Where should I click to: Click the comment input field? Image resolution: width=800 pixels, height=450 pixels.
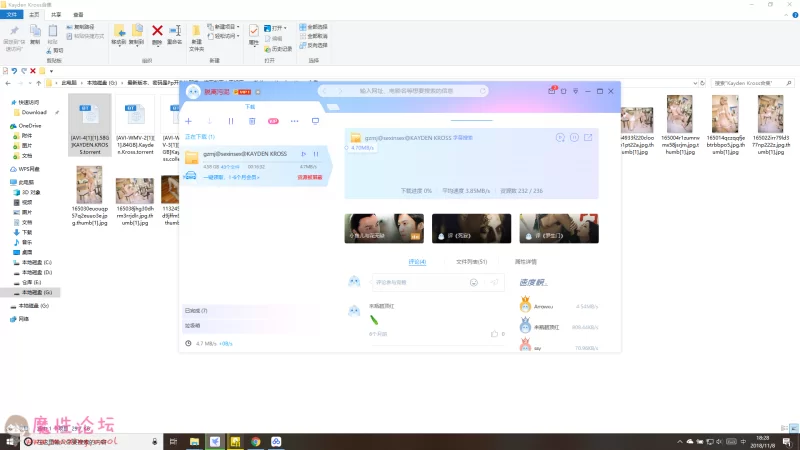pyautogui.click(x=419, y=282)
